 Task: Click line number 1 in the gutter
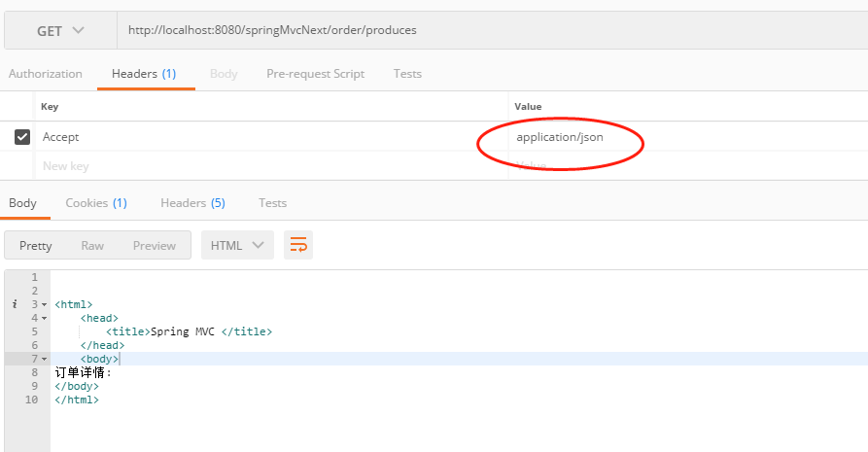tap(34, 277)
